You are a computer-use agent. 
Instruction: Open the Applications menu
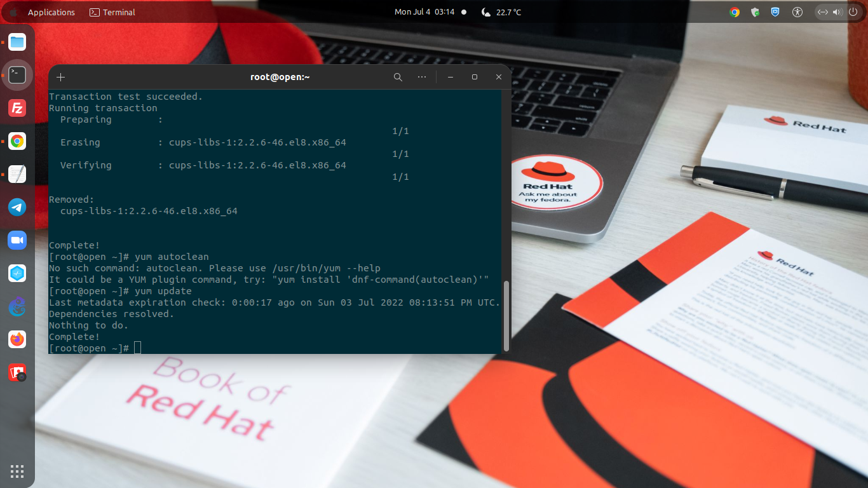[x=51, y=12]
